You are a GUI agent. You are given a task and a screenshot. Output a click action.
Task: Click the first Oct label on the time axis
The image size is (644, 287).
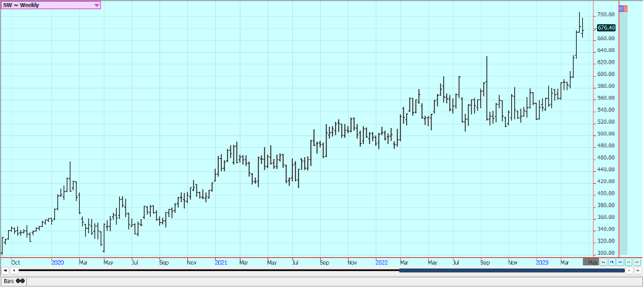[15, 262]
